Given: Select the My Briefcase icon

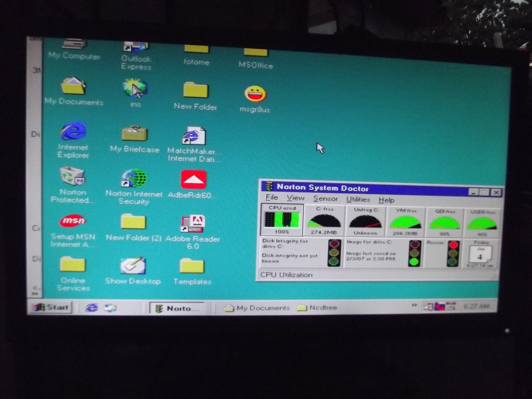Looking at the screenshot, I should pos(134,139).
